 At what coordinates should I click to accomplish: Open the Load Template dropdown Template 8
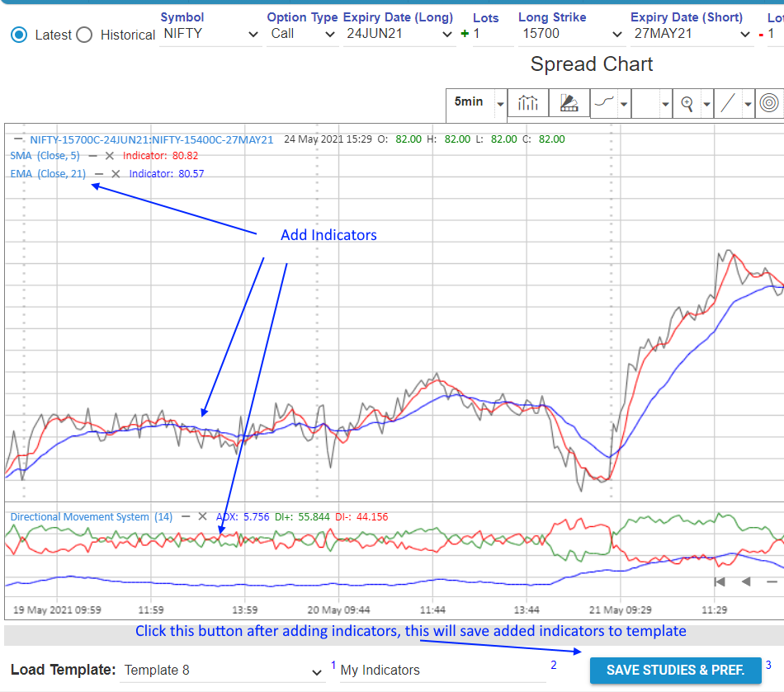pos(223,670)
